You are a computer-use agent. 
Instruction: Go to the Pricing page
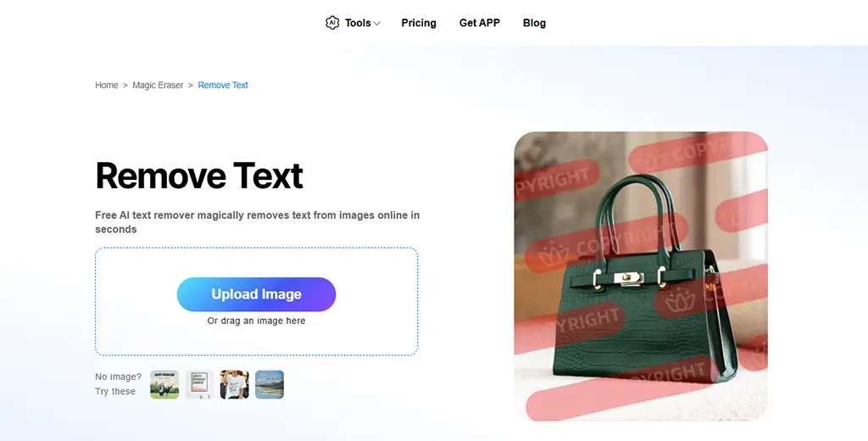coord(419,23)
